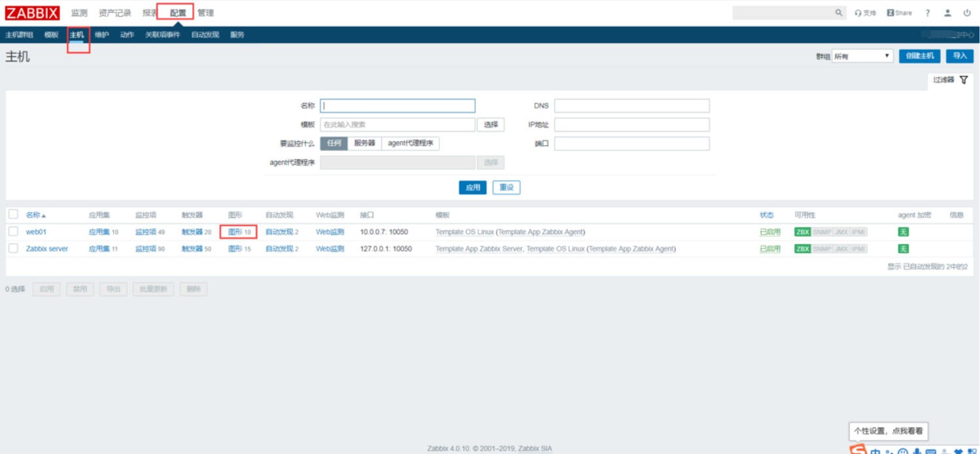The image size is (980, 454).
Task: Sort hosts by 状态 column
Action: 767,215
